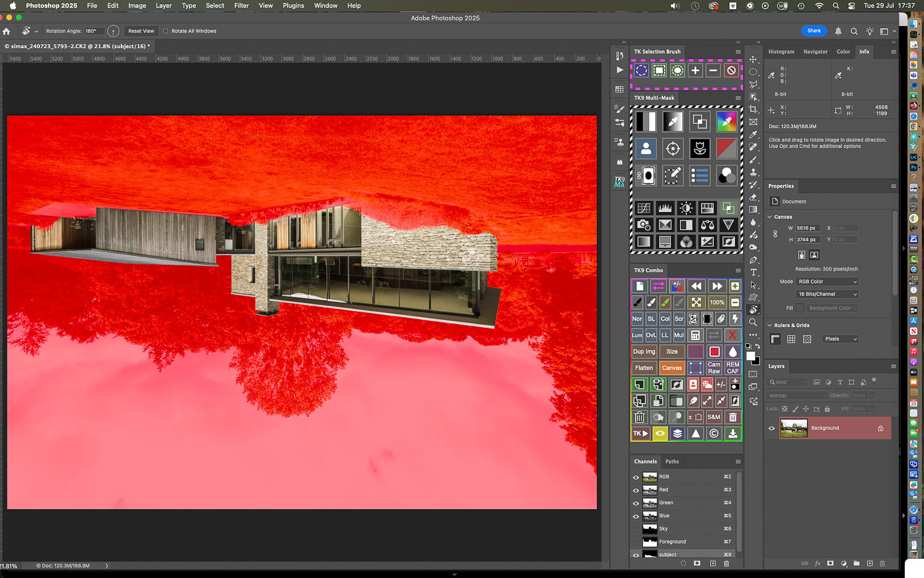The width and height of the screenshot is (924, 578).
Task: Click the tulip flower icon in TK9 Multi-Mask
Action: (700, 149)
